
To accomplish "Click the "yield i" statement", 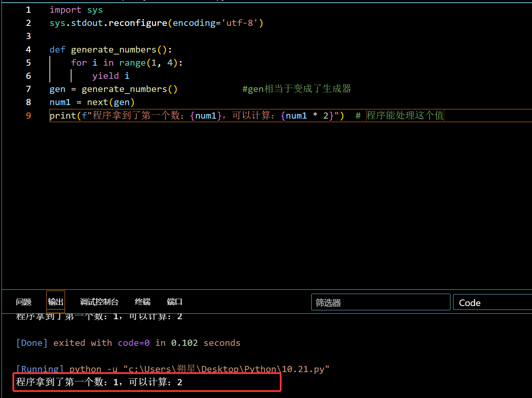I will click(x=111, y=76).
